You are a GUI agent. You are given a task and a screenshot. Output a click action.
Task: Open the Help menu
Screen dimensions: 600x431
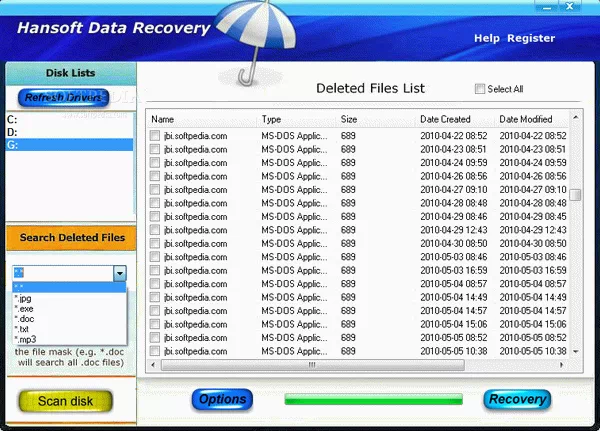point(487,38)
